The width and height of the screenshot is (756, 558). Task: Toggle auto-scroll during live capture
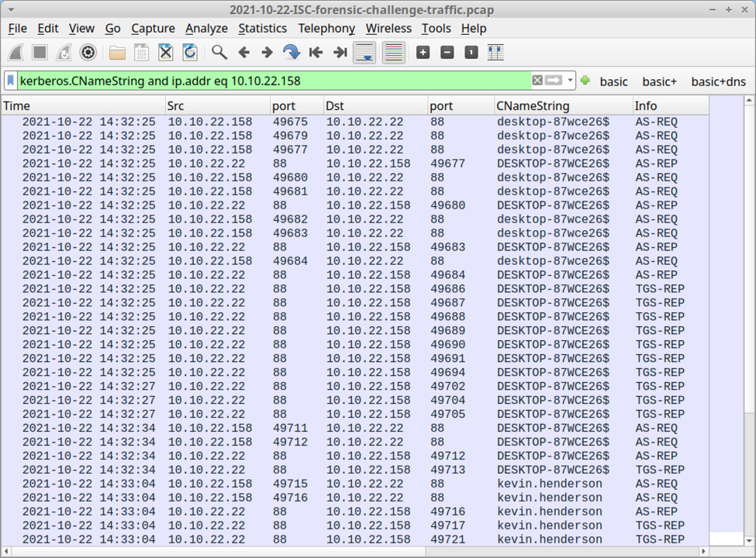364,53
